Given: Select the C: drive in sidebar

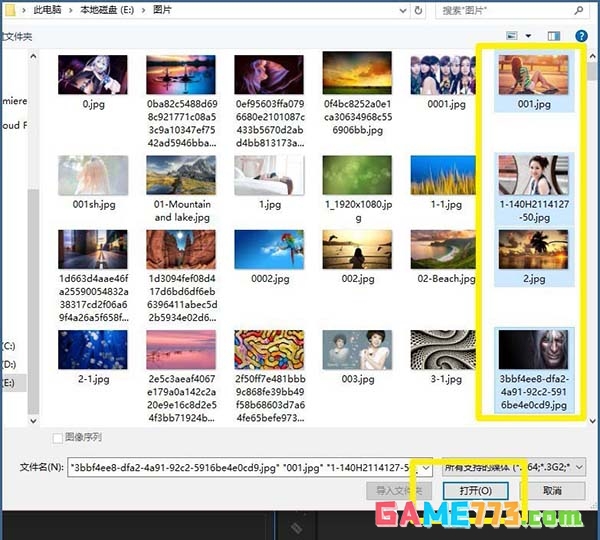Looking at the screenshot, I should (9, 346).
